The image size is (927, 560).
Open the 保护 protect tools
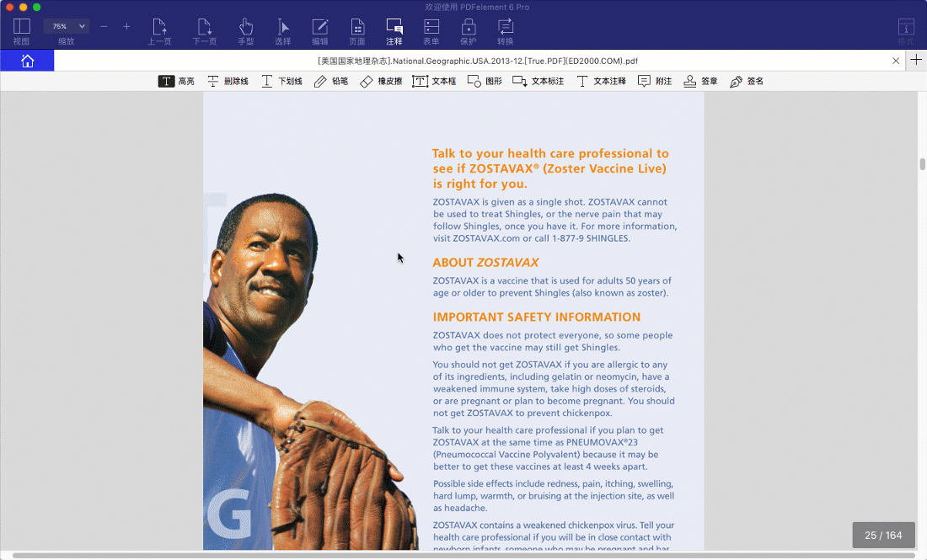tap(469, 30)
